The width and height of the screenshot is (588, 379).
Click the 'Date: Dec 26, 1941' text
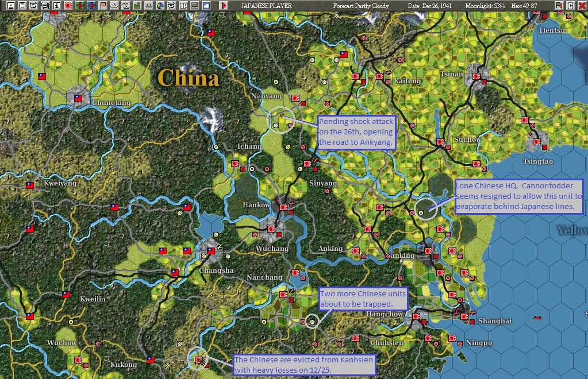pyautogui.click(x=430, y=6)
